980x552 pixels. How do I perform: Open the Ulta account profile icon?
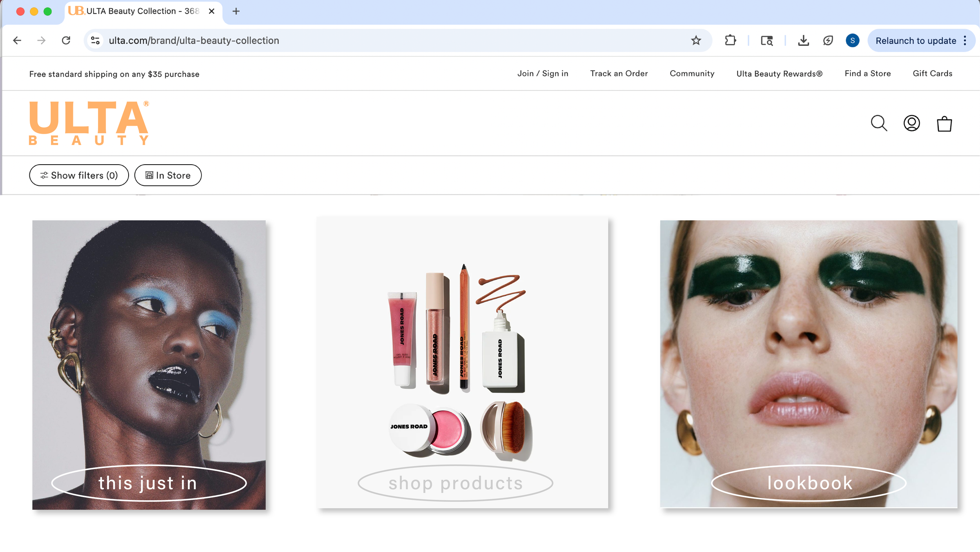tap(911, 123)
